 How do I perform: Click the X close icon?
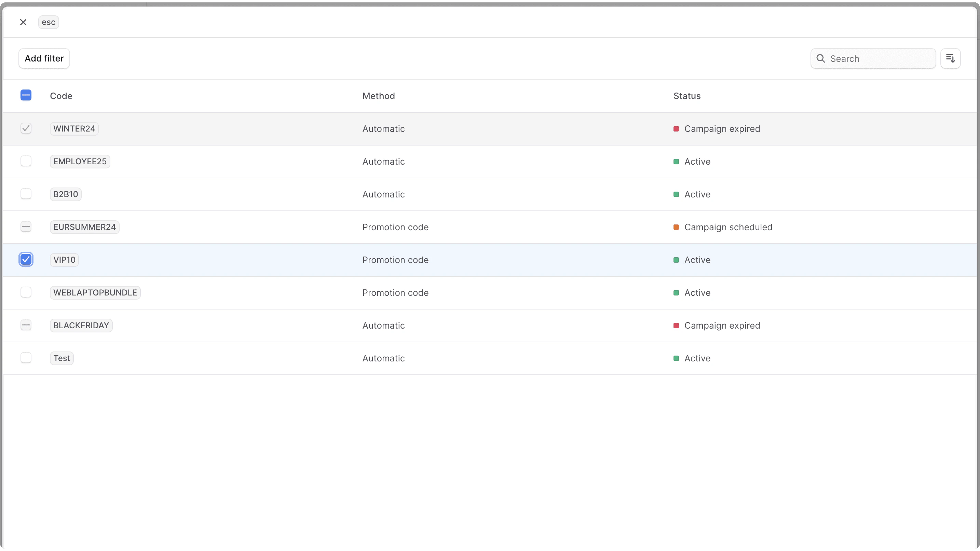[23, 22]
